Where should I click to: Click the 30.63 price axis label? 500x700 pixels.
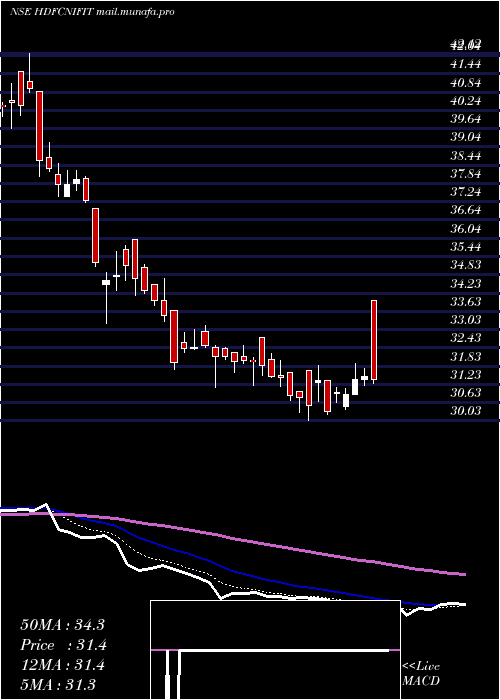coord(466,393)
